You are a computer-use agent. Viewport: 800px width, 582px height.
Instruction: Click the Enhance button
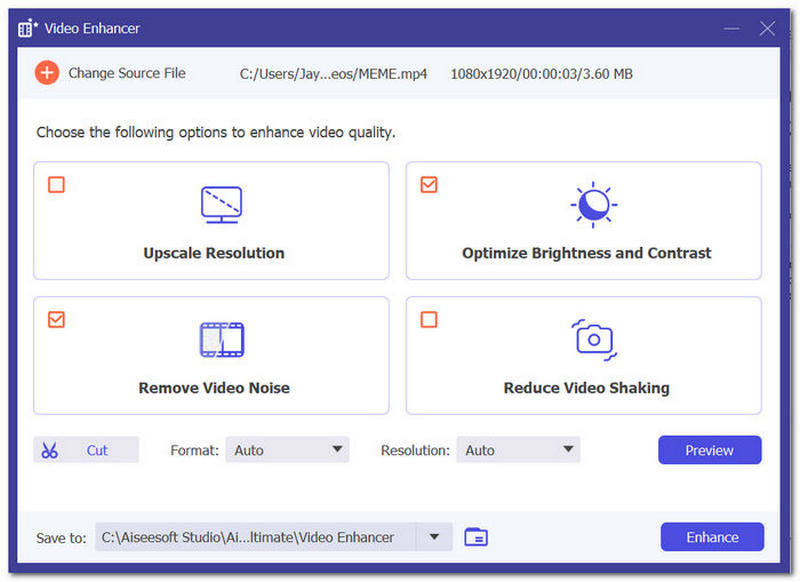pyautogui.click(x=712, y=537)
